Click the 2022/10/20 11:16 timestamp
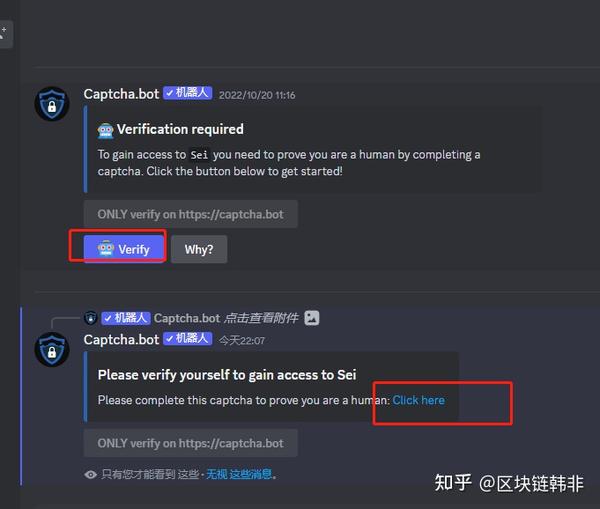Viewport: 600px width, 509px height. point(257,95)
